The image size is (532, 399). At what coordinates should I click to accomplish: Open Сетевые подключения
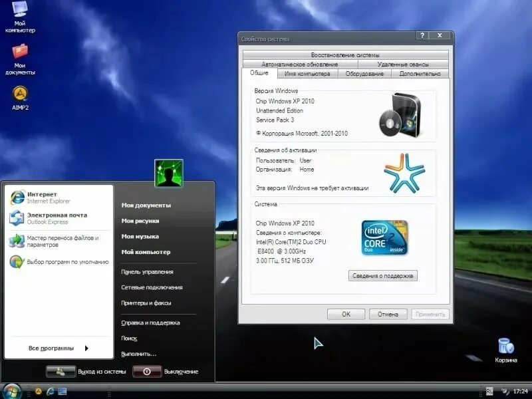152,287
